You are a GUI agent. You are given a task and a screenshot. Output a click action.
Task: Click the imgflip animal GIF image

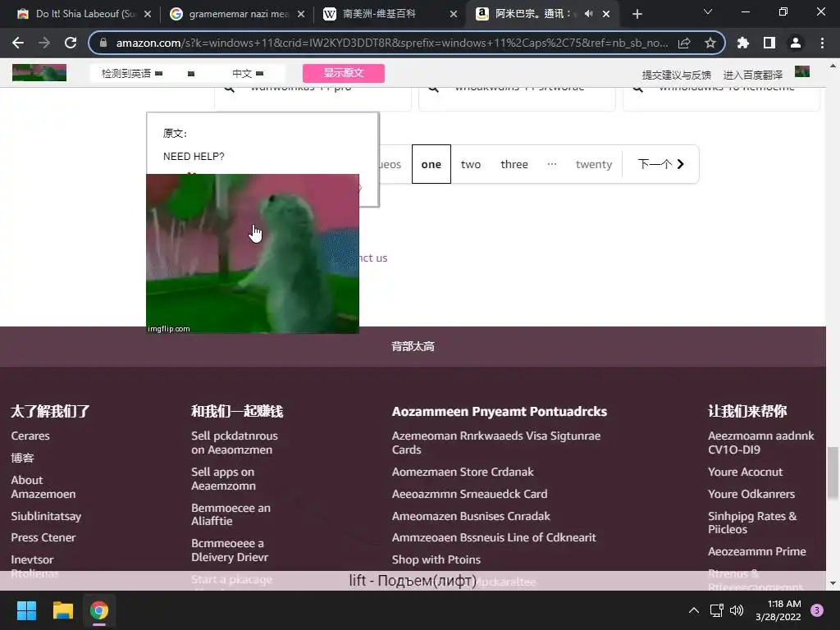[253, 253]
